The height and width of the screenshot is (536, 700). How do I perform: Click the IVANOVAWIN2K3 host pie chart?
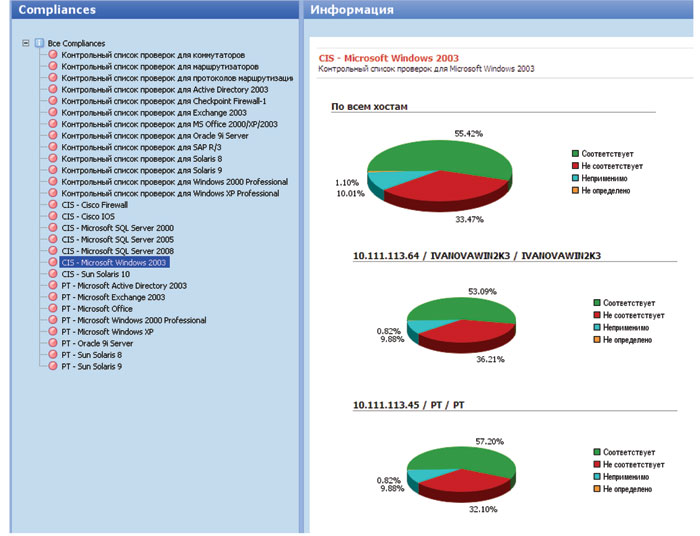click(461, 324)
